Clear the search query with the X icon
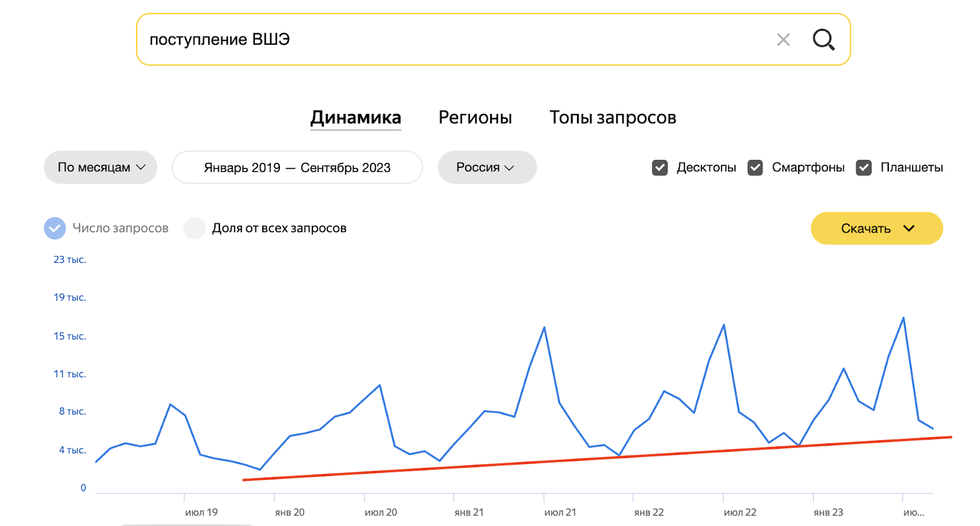This screenshot has width=980, height=526. (x=783, y=40)
